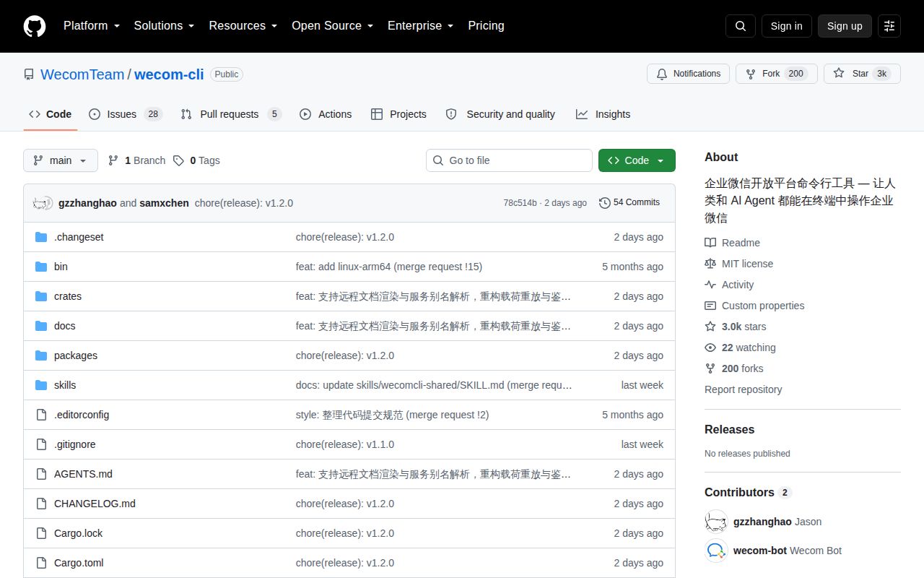Viewport: 924px width, 578px height.
Task: Click the Cargo.toml file icon
Action: [x=41, y=563]
